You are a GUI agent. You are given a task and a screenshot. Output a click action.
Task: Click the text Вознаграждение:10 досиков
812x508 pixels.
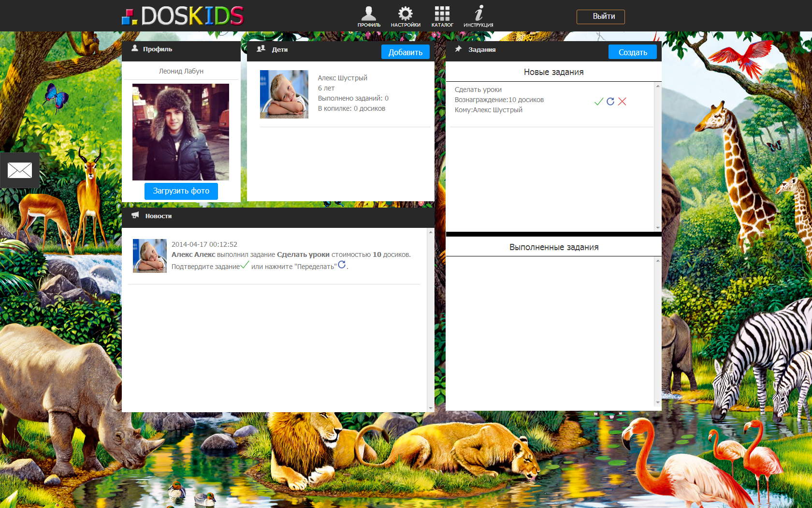pyautogui.click(x=499, y=100)
